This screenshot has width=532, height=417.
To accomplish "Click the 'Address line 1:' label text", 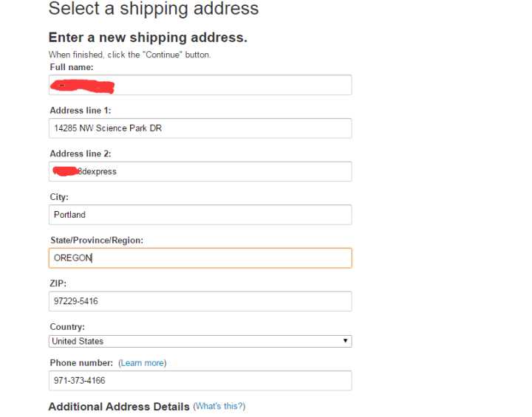I will tap(80, 111).
